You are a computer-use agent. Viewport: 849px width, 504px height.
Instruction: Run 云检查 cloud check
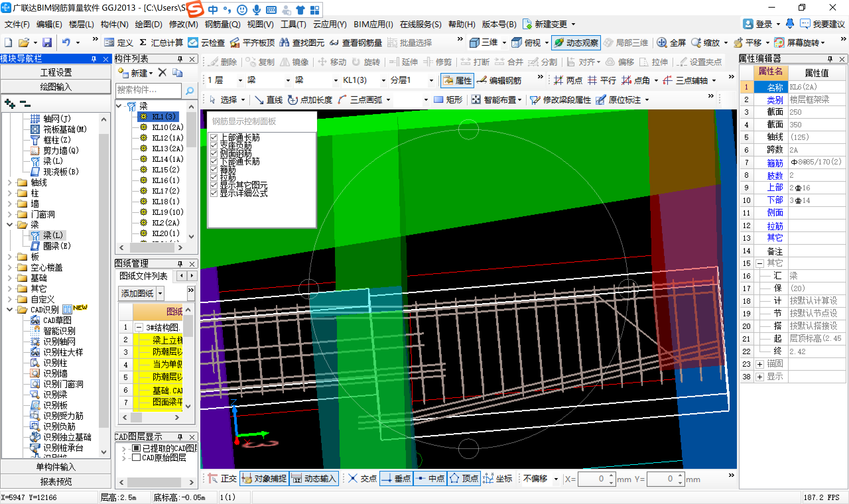coord(207,42)
